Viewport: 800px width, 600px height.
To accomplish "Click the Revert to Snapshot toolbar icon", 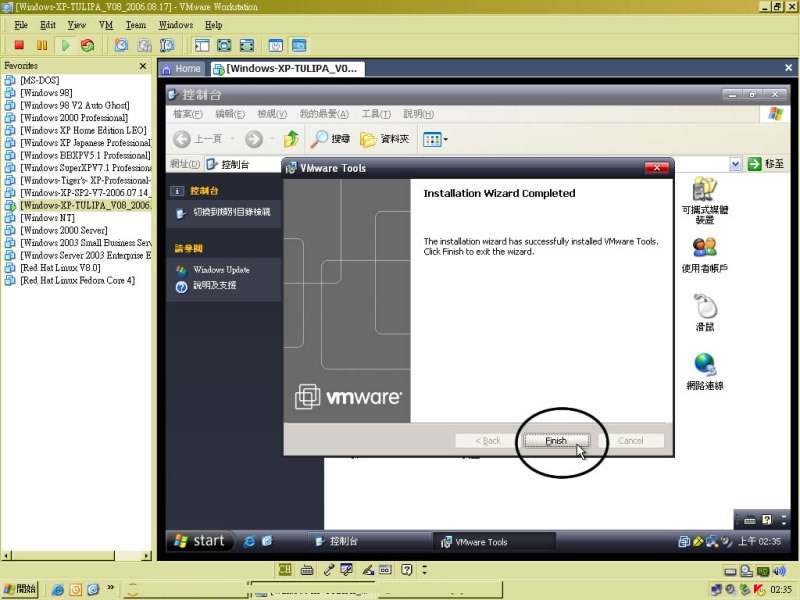I will (x=144, y=45).
